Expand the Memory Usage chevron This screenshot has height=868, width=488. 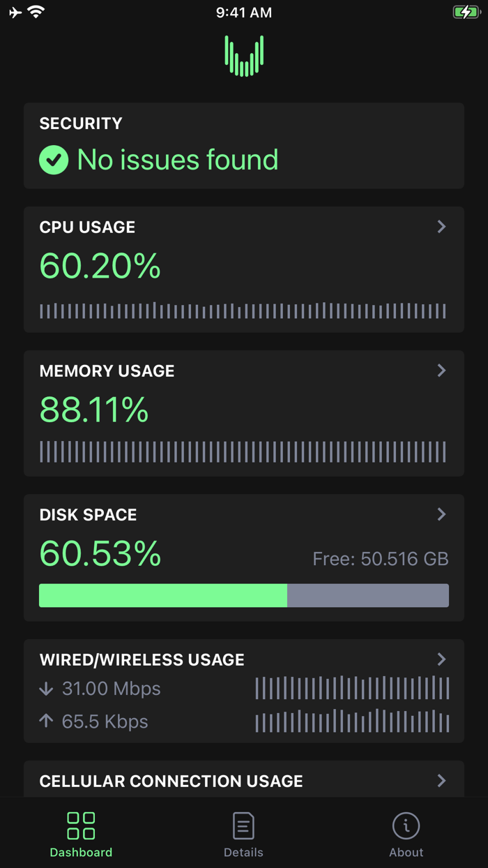tap(441, 371)
